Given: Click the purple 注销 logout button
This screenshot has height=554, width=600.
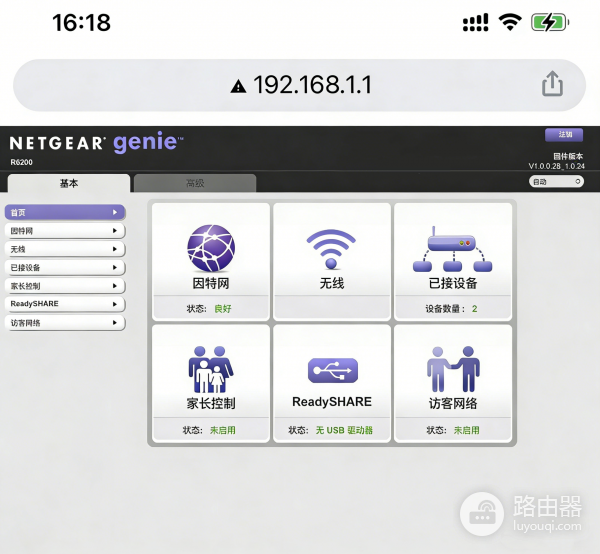Looking at the screenshot, I should pyautogui.click(x=564, y=135).
